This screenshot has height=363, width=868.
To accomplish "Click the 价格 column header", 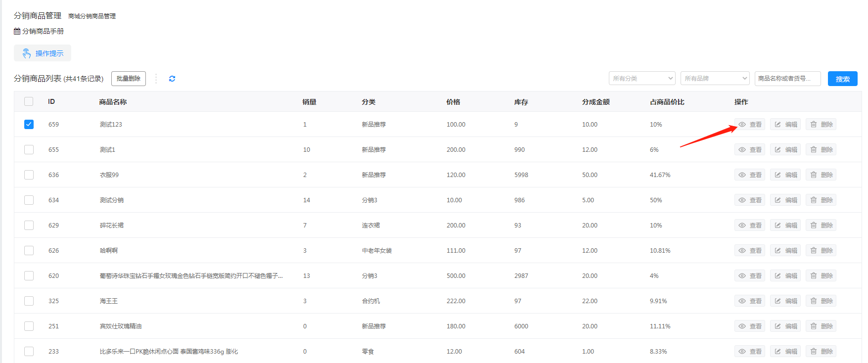I will [x=453, y=102].
